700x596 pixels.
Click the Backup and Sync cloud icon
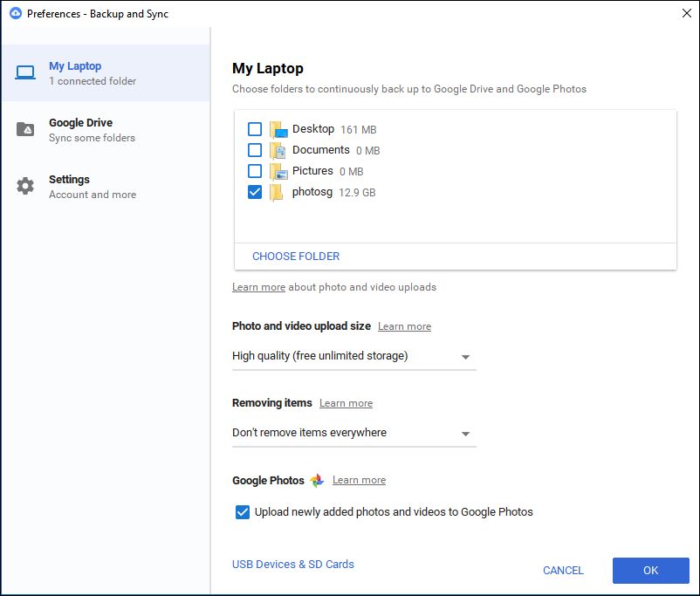pyautogui.click(x=16, y=13)
